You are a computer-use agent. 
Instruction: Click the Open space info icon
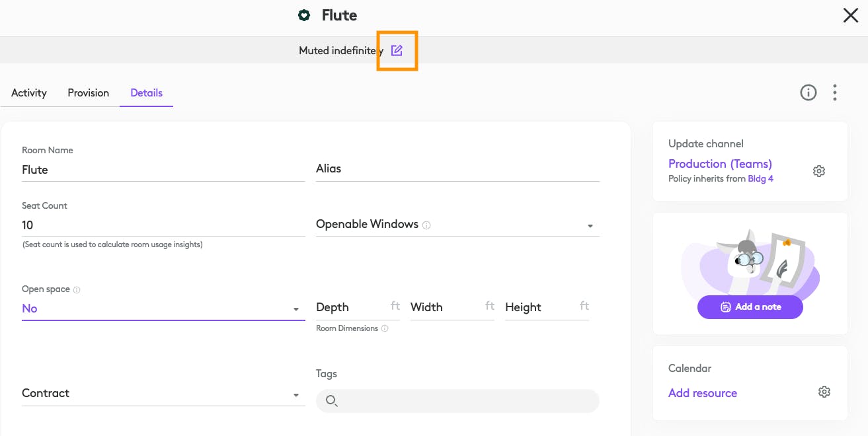77,289
